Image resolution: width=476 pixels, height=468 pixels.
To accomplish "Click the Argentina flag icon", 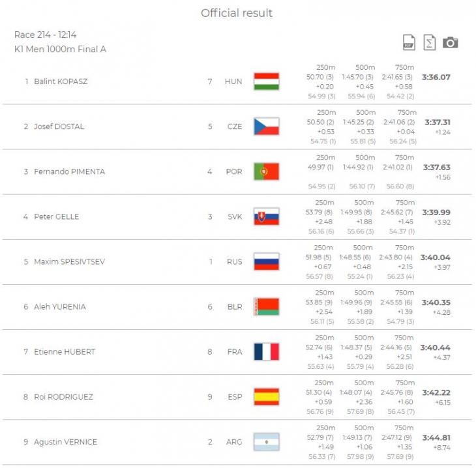I will pyautogui.click(x=266, y=442).
